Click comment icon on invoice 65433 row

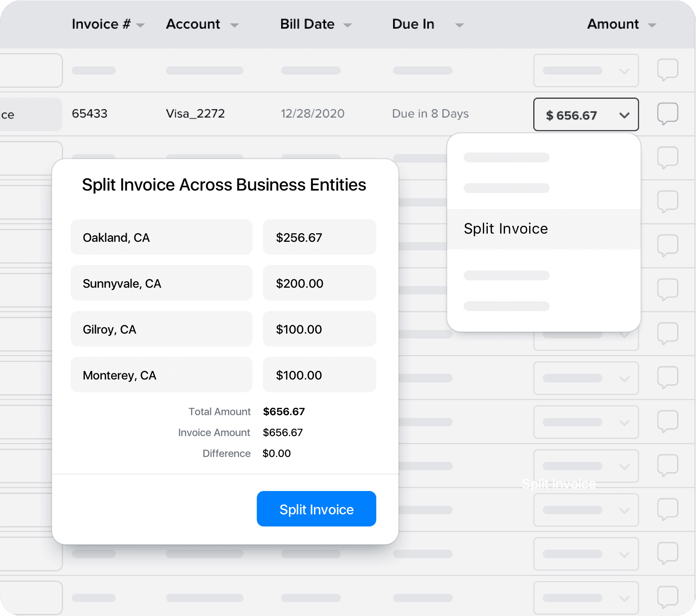pyautogui.click(x=667, y=114)
